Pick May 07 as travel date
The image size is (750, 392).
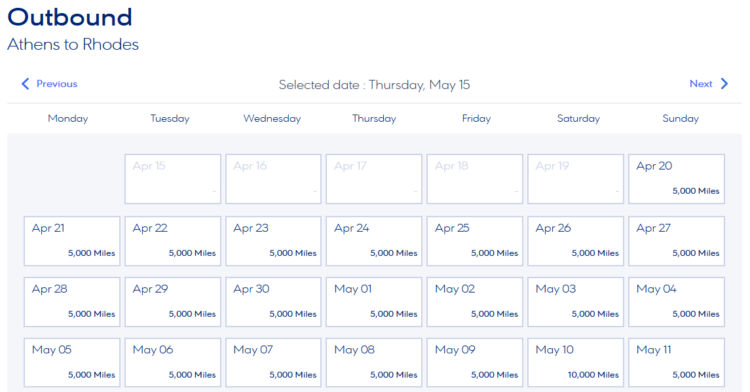(273, 362)
